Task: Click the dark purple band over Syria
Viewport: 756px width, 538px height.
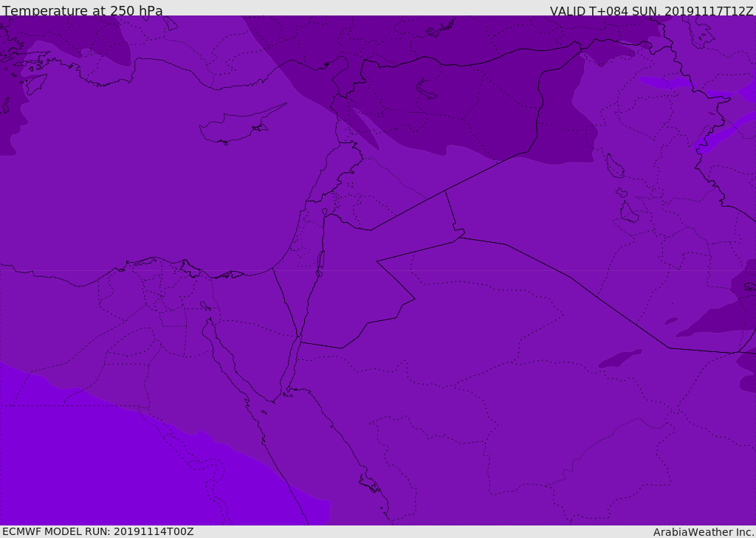Action: point(458,111)
